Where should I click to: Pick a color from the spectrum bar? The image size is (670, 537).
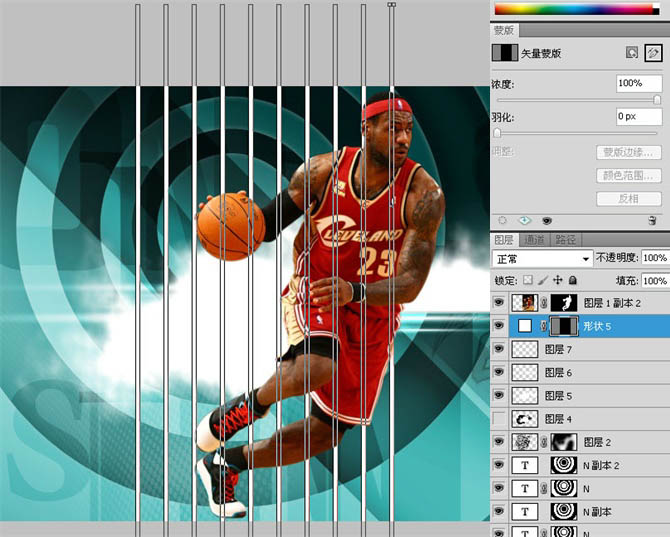tap(573, 9)
